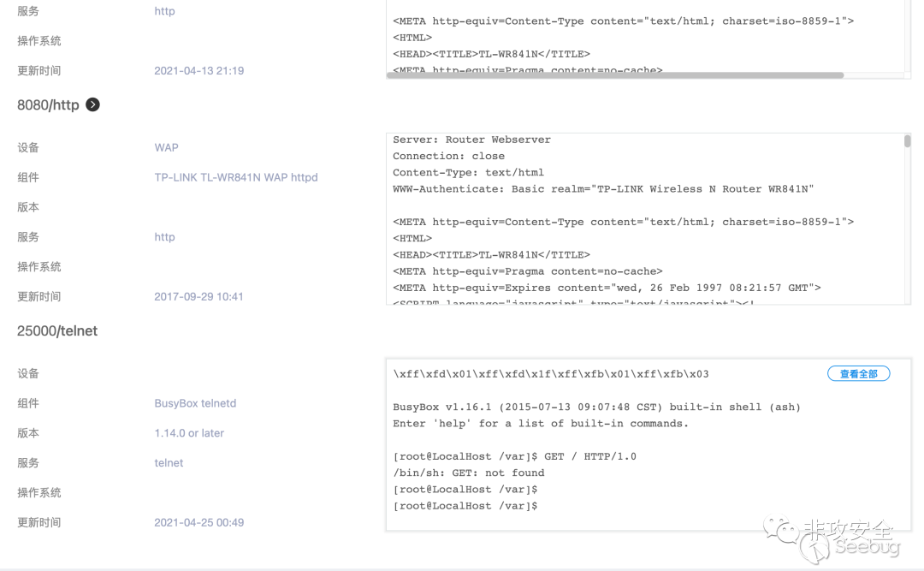The width and height of the screenshot is (924, 571).
Task: Open the WAP device link
Action: [x=166, y=147]
